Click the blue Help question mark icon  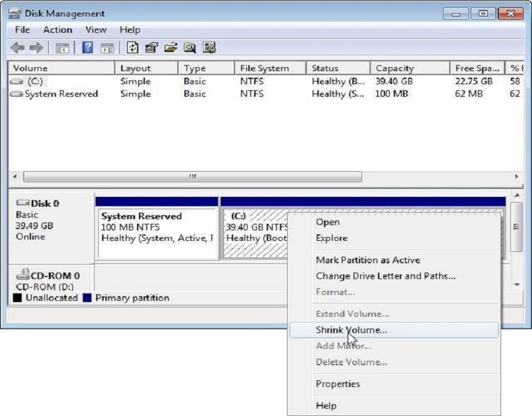(87, 47)
